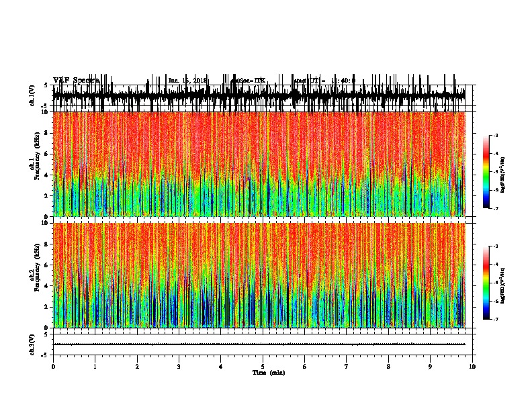The width and height of the screenshot is (532, 411).
Task: Click time tick label 10 on x-axis
Action: tap(472, 367)
